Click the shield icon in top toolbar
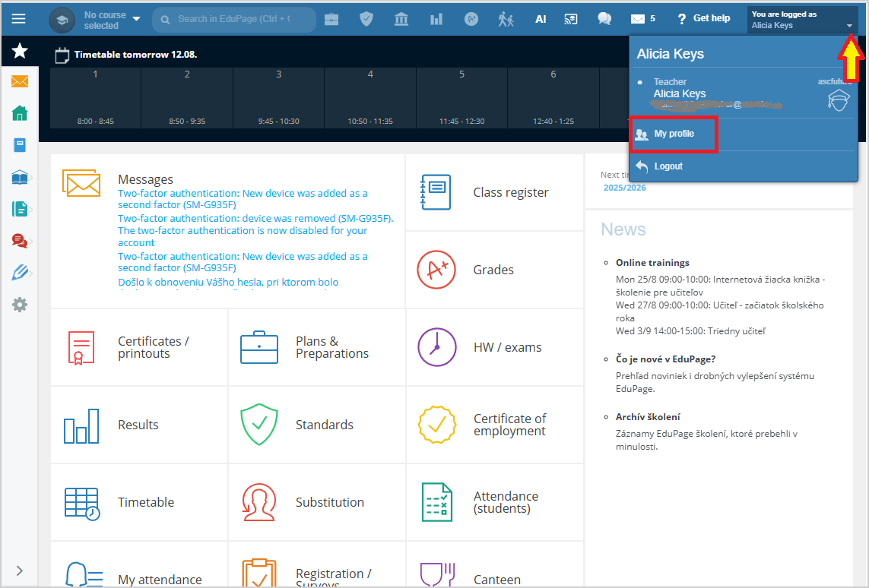The height and width of the screenshot is (588, 869). tap(366, 19)
